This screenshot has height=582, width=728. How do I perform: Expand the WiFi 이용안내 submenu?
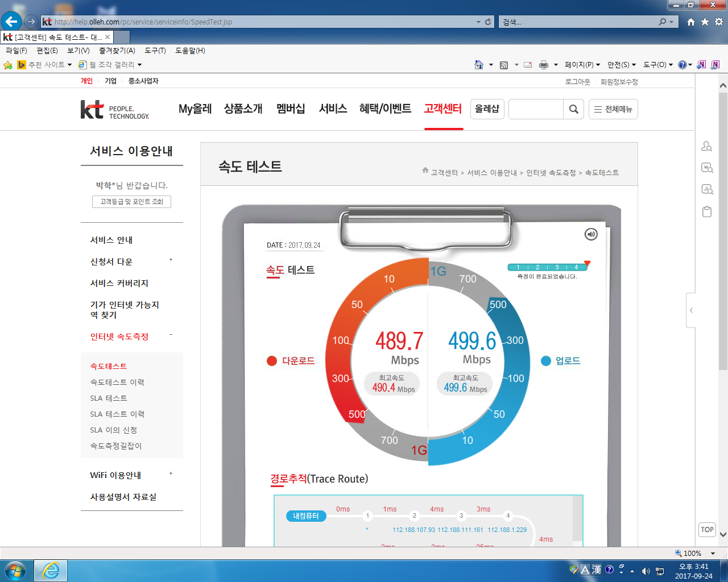coord(171,474)
